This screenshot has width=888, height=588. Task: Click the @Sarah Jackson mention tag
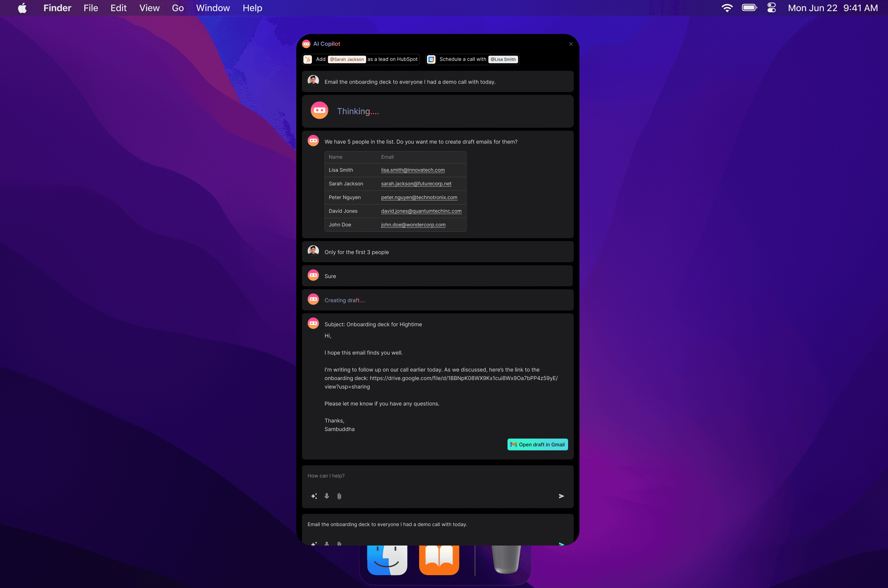coord(347,59)
